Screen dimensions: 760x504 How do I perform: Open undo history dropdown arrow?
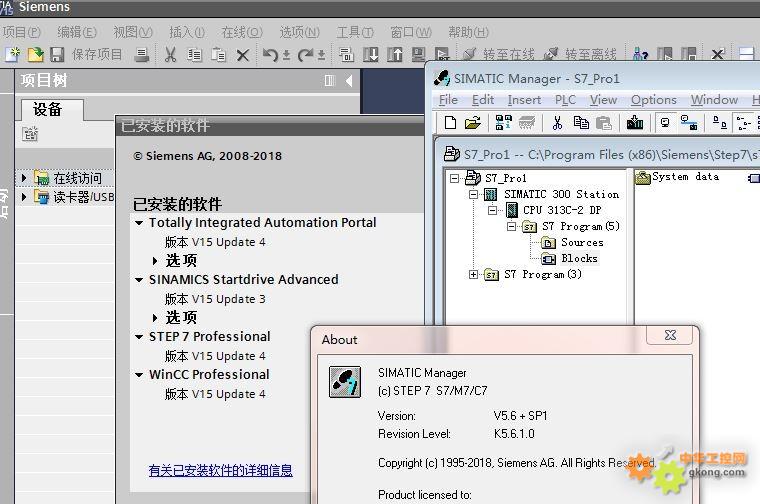286,55
